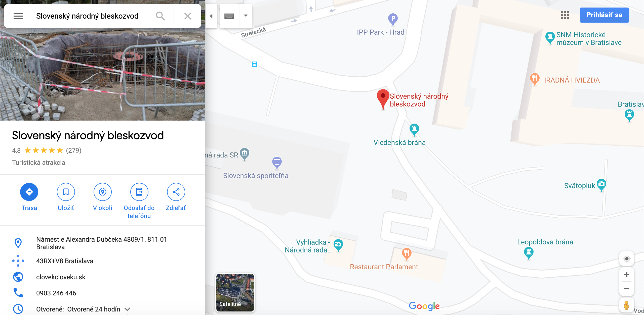Expand the opening hours chevron
Screen dimensions: 644x315
(x=127, y=309)
